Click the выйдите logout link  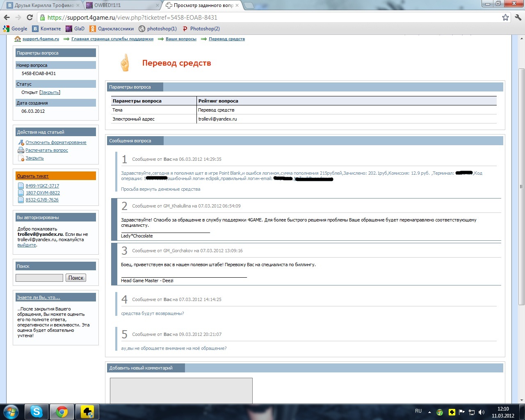click(x=27, y=245)
